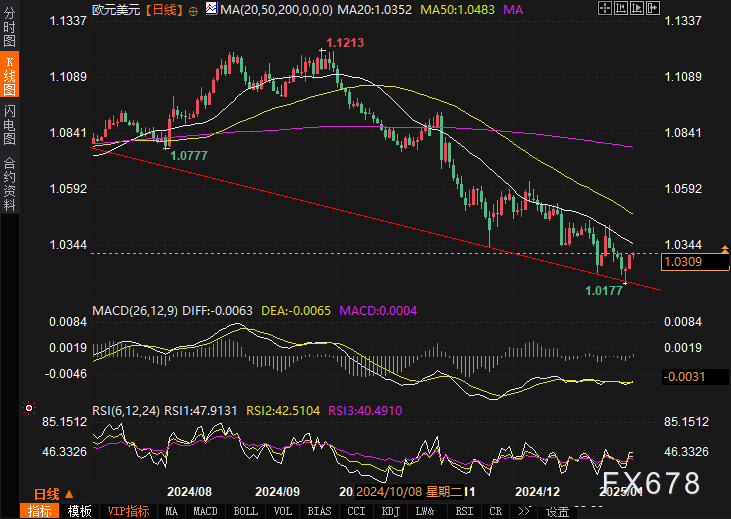
Task: Click the panel arrow-out icon at top right
Action: (x=653, y=8)
